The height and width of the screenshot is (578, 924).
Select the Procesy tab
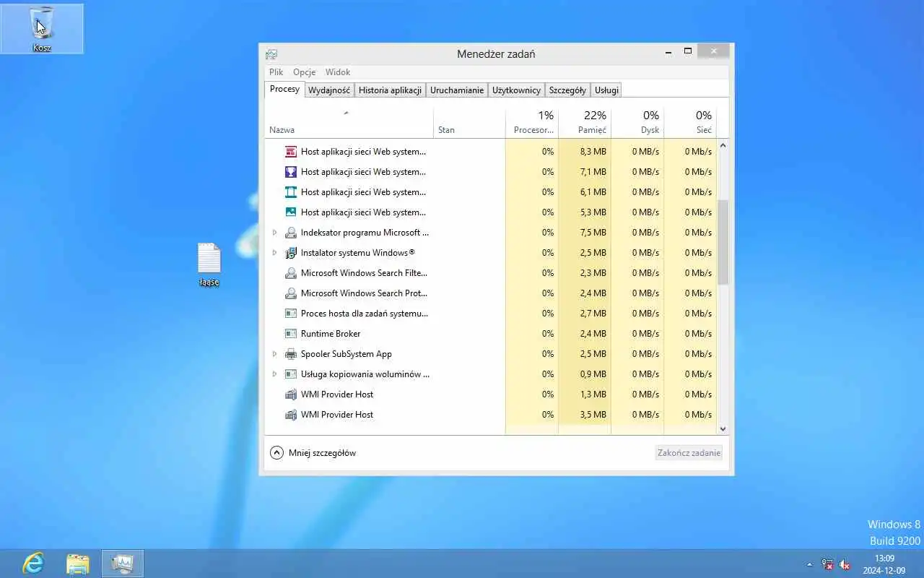click(x=284, y=89)
